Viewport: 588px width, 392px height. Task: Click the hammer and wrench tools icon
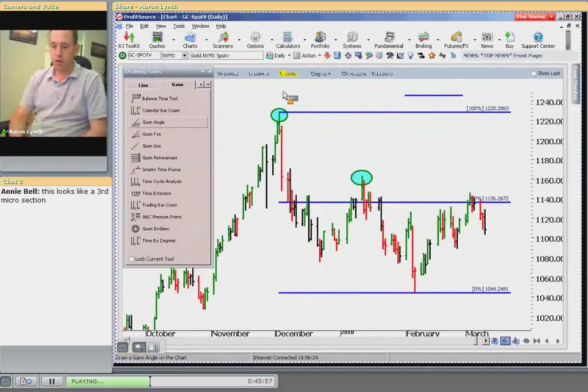pos(390,56)
